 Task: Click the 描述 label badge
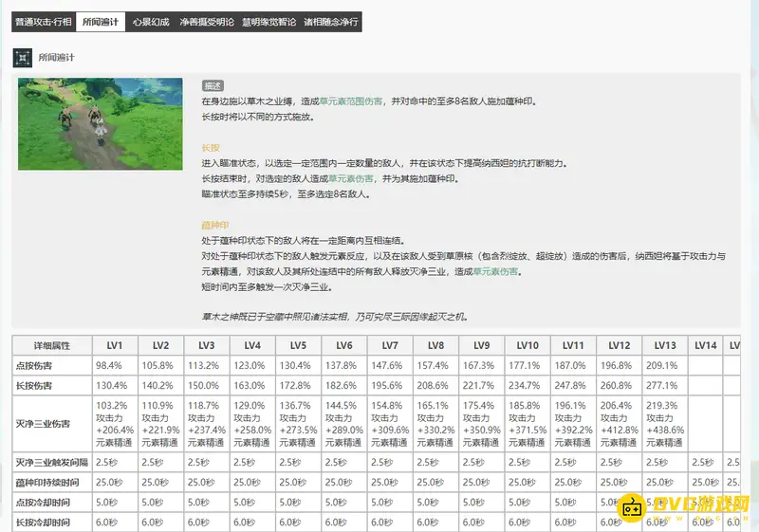coord(213,85)
